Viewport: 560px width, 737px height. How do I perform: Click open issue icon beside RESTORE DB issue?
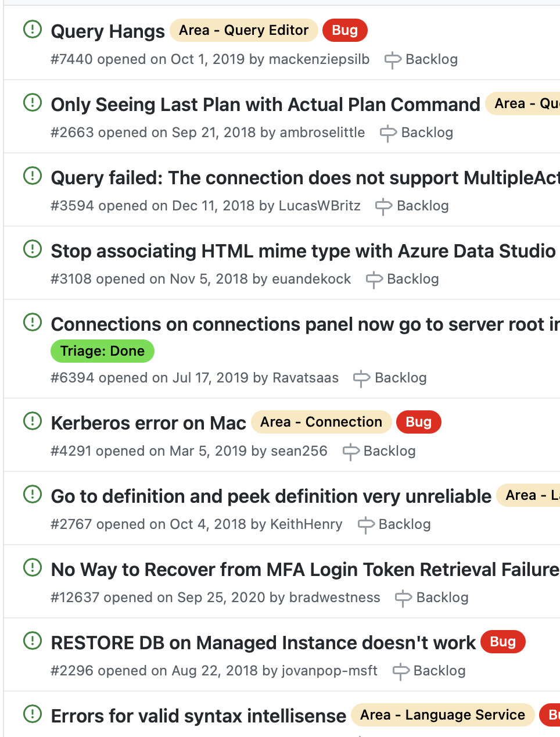click(x=33, y=641)
